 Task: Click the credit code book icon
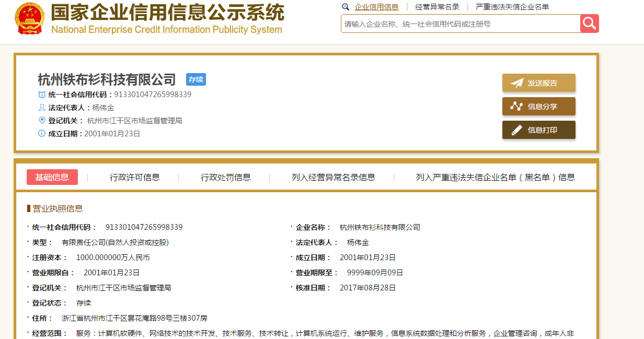tap(42, 95)
